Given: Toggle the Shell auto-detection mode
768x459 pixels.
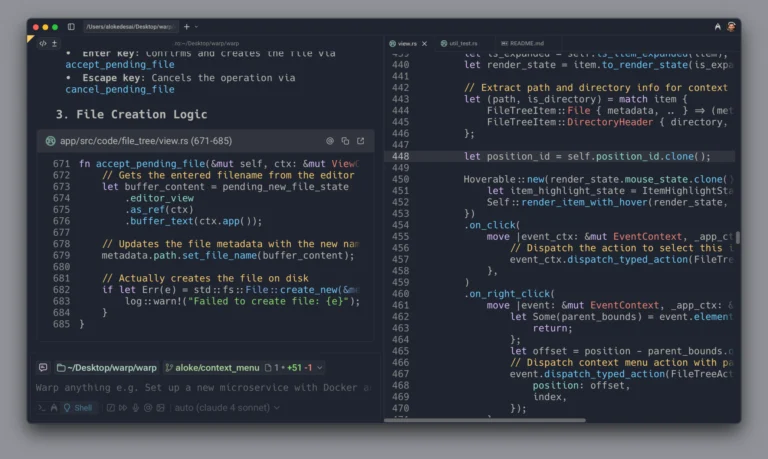Looking at the screenshot, I should coord(76,407).
